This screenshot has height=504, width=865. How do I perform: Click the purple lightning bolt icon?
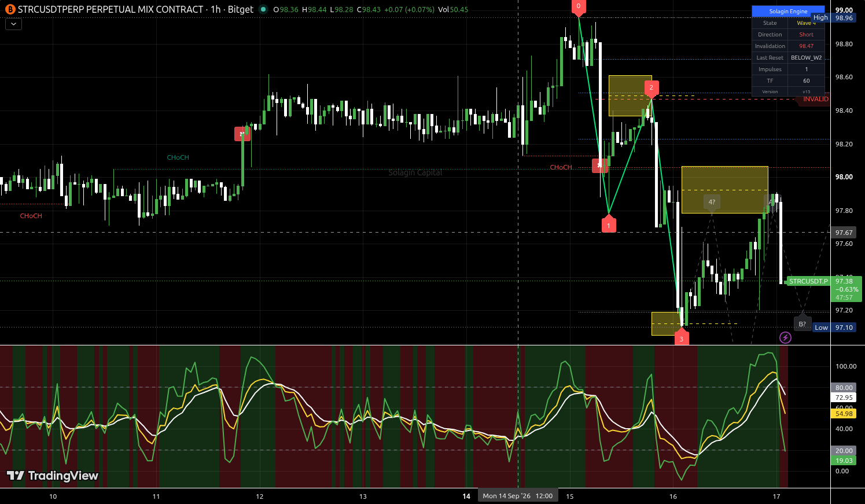pyautogui.click(x=785, y=337)
